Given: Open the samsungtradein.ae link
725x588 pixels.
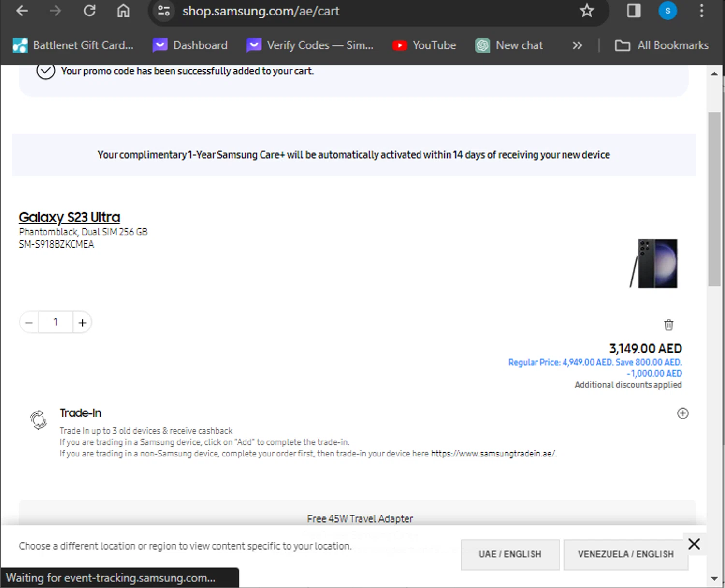Looking at the screenshot, I should 493,454.
